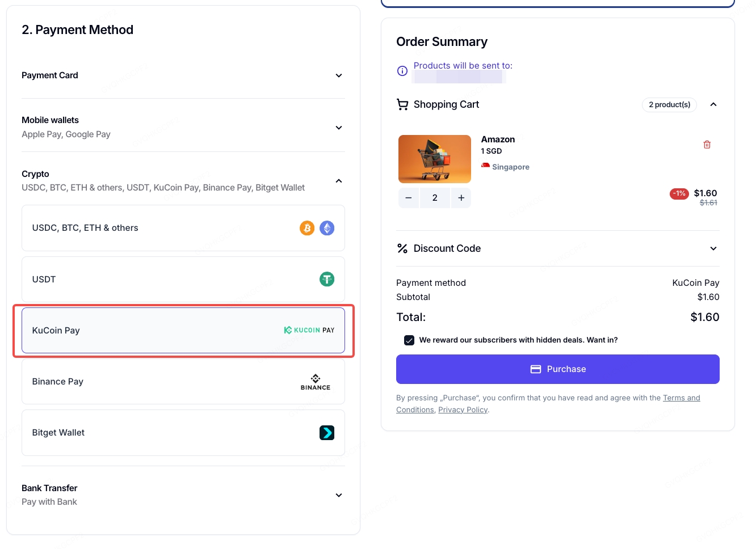Select KuCoin Pay payment option

pyautogui.click(x=183, y=331)
